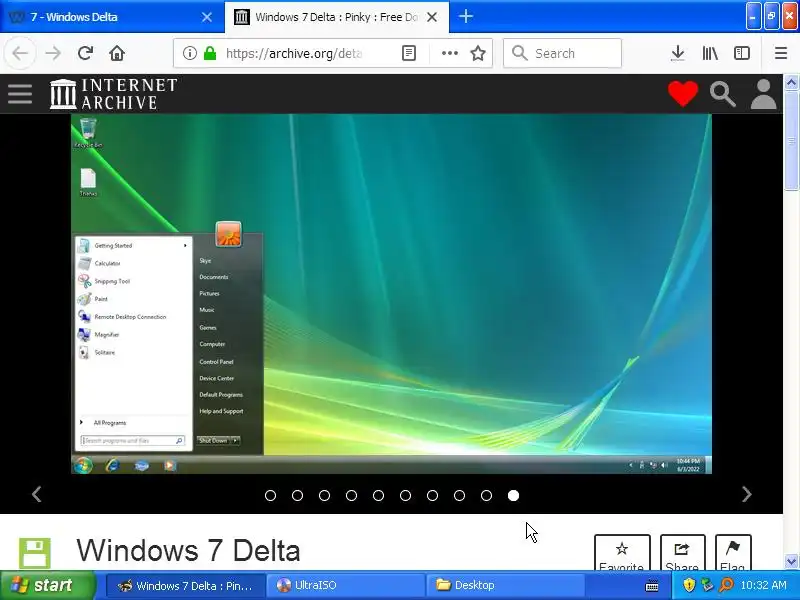Image resolution: width=800 pixels, height=600 pixels.
Task: Select the sixth carousel dot
Action: 406,495
